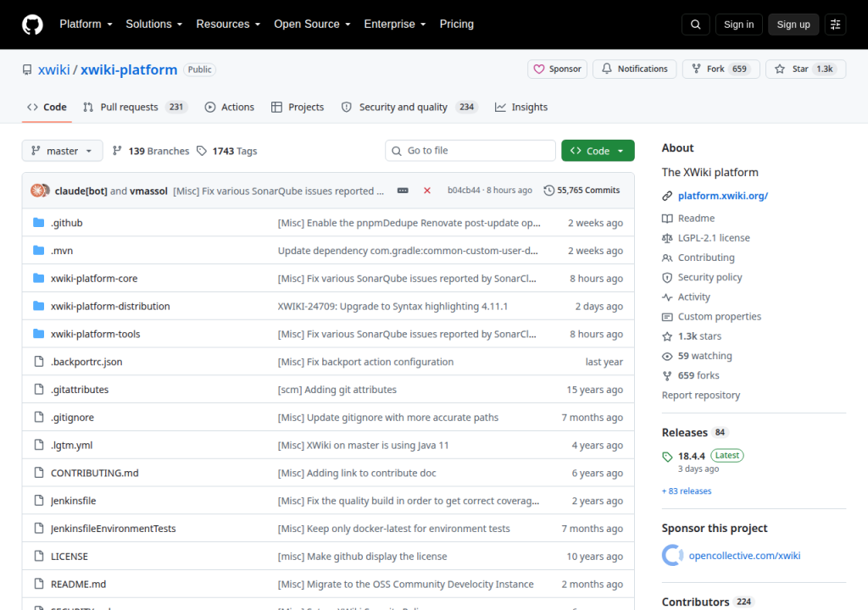Open the Insights tab
868x610 pixels.
521,108
